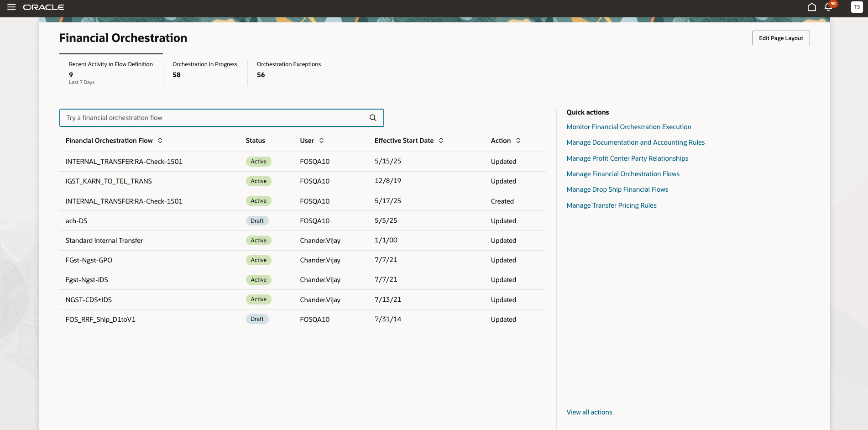The width and height of the screenshot is (868, 430).
Task: Click Active badge for IGST_KARN_TO_TEL_TRANS
Action: [x=258, y=181]
